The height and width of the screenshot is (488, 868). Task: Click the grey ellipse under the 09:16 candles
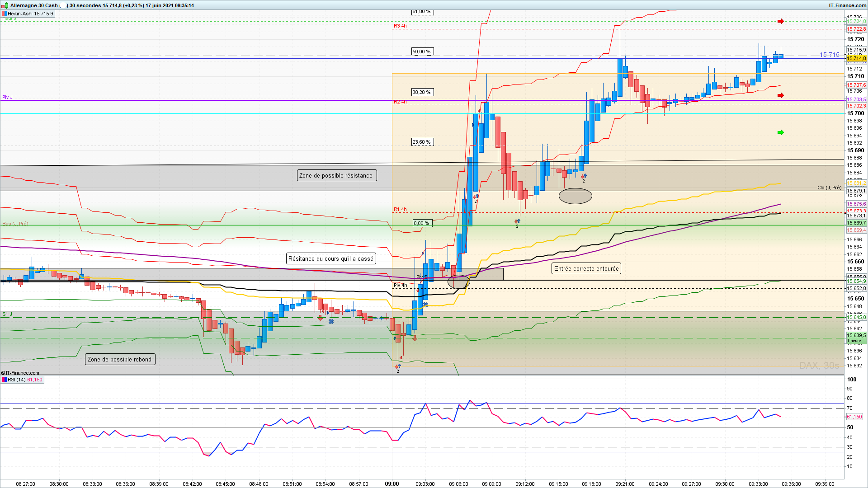pyautogui.click(x=575, y=196)
